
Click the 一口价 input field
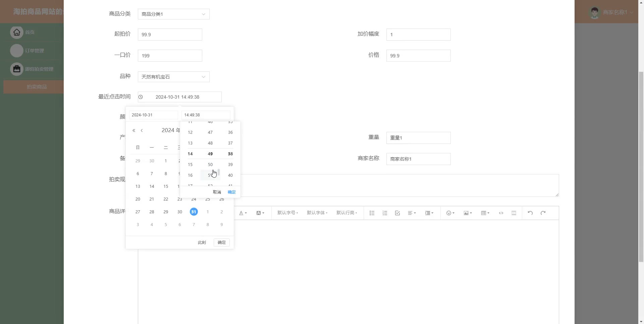(x=170, y=56)
